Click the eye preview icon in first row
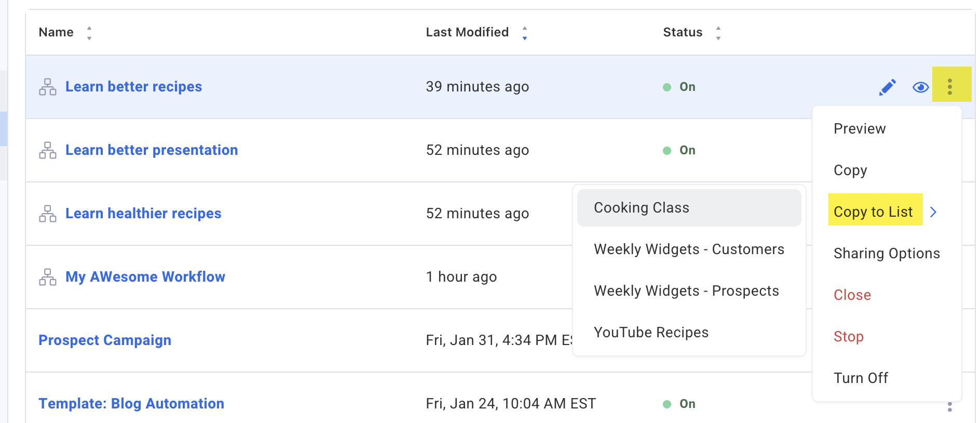This screenshot has height=423, width=980. [920, 87]
